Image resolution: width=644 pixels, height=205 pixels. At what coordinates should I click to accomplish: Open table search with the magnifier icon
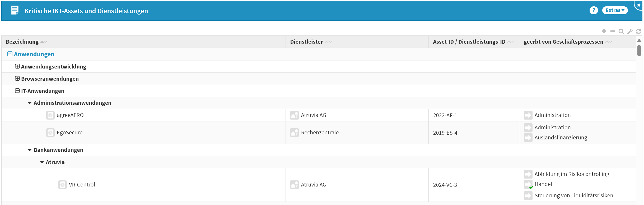621,31
